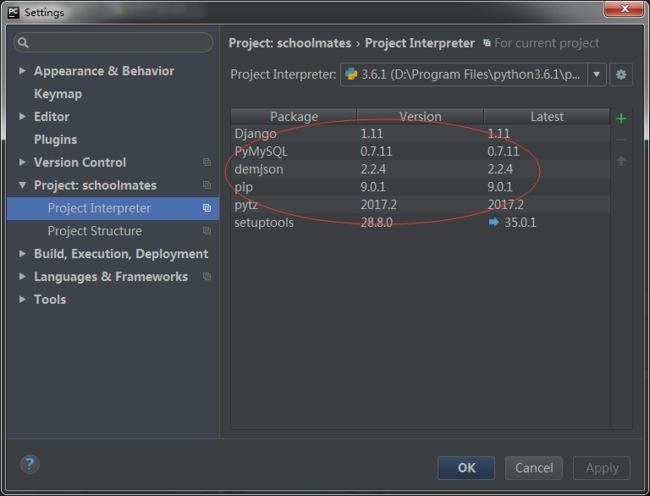The height and width of the screenshot is (496, 650).
Task: Select Project Structure in the sidebar
Action: [95, 231]
